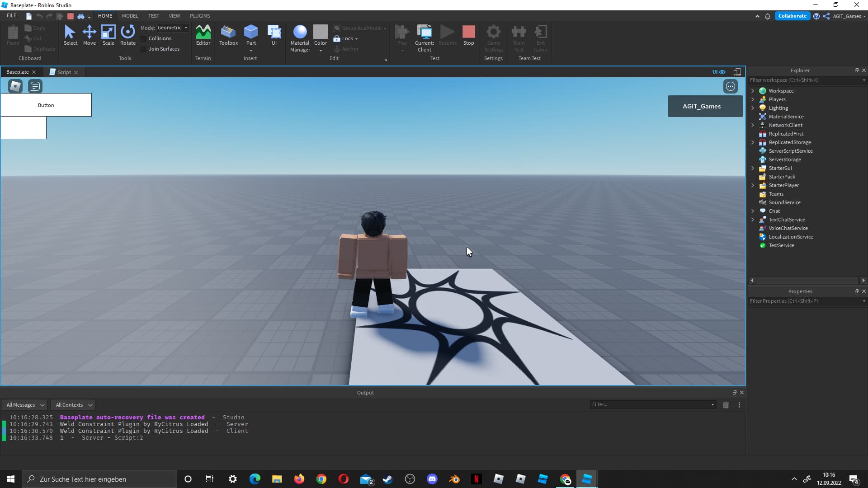Select the Move tool
The height and width of the screenshot is (488, 868).
[89, 35]
